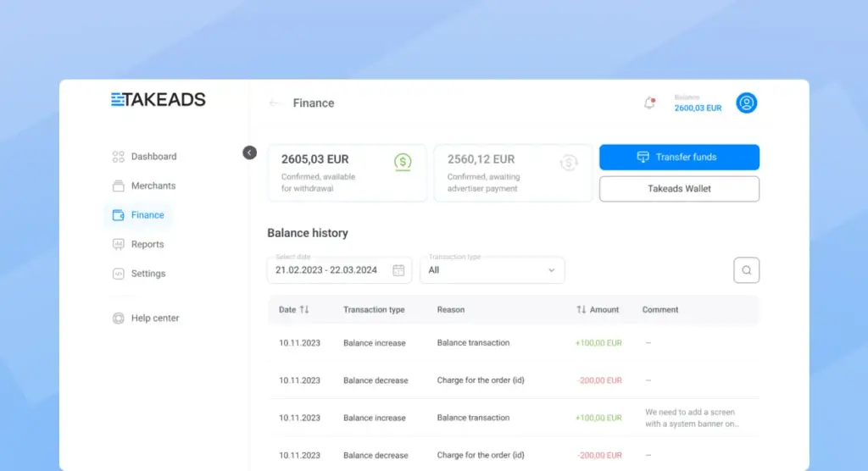Open the calendar icon in date field
868x471 pixels.
click(x=398, y=270)
